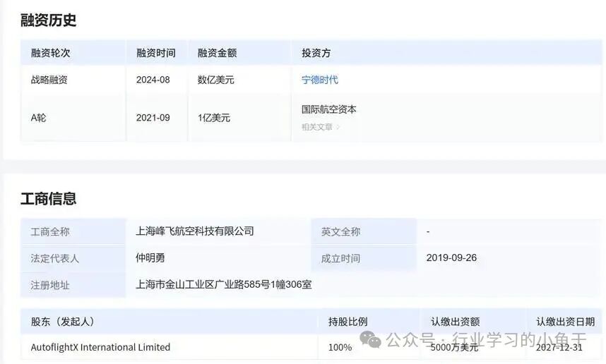Click the 认缴出资日期 column header
606x364 pixels.
pyautogui.click(x=566, y=322)
